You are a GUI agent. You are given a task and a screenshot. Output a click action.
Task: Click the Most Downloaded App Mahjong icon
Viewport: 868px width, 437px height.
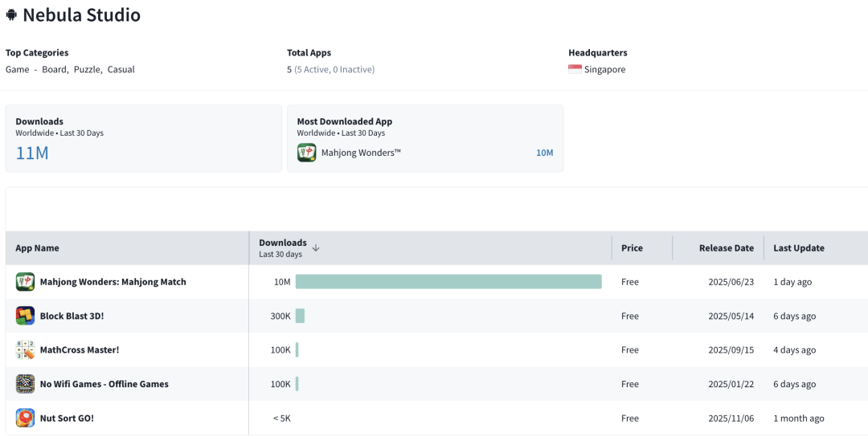(x=306, y=153)
